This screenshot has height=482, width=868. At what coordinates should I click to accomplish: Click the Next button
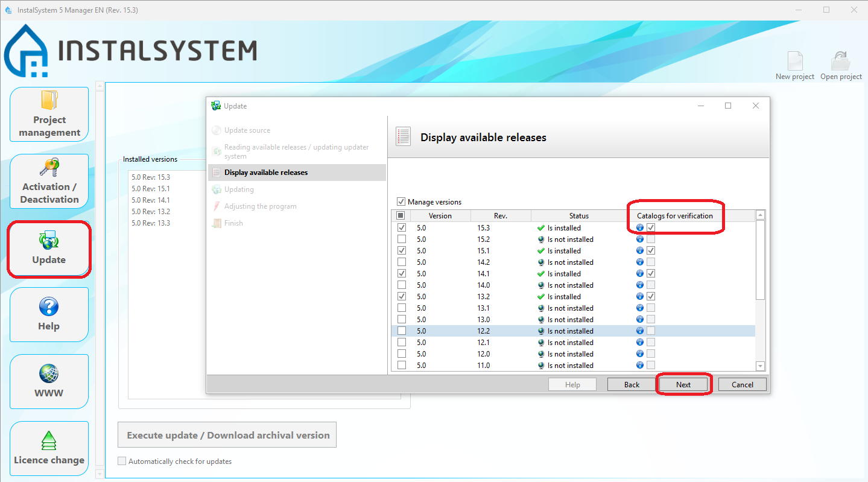coord(683,384)
